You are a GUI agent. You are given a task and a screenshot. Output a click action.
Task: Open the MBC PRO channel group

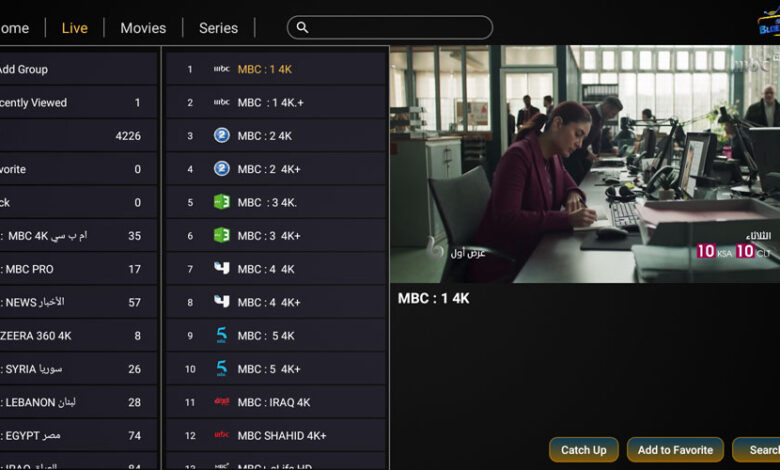click(78, 269)
